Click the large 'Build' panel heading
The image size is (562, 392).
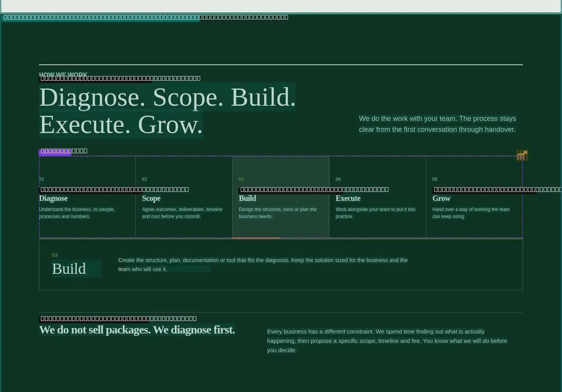click(69, 269)
